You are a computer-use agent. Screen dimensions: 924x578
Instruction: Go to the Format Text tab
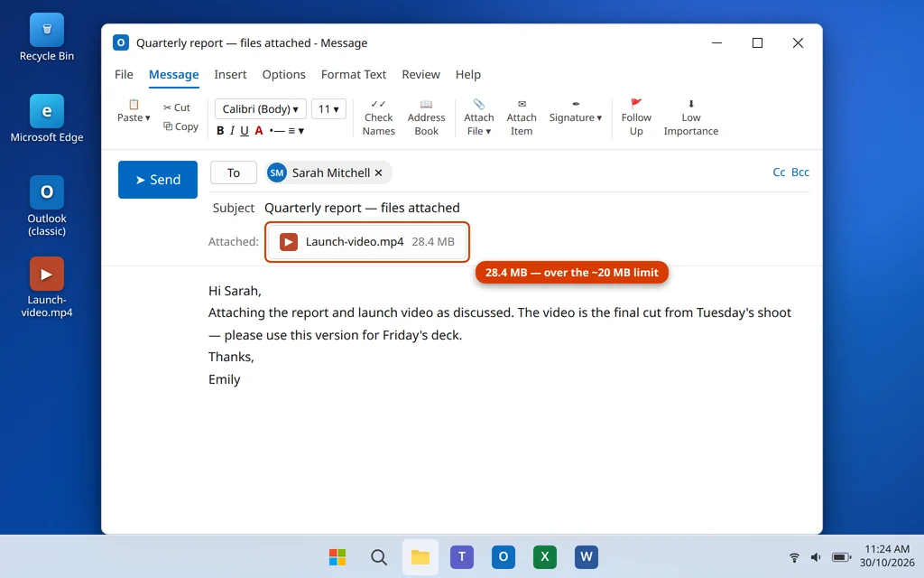click(x=354, y=74)
